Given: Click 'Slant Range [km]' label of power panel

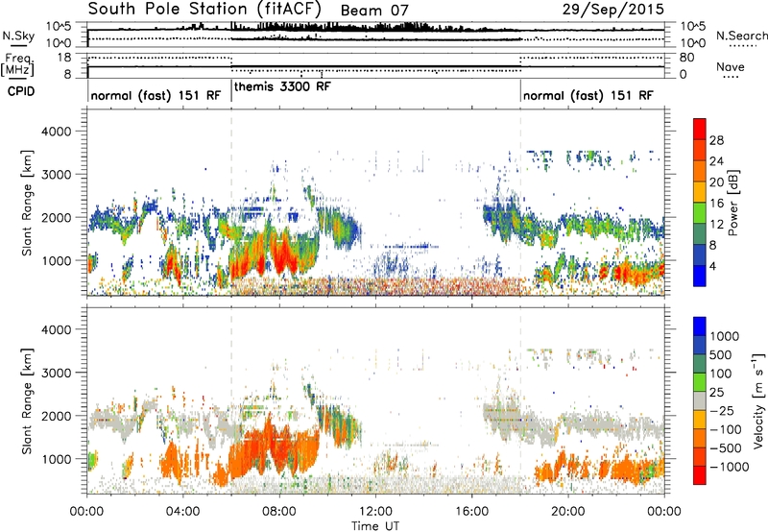Looking at the screenshot, I should tap(27, 203).
